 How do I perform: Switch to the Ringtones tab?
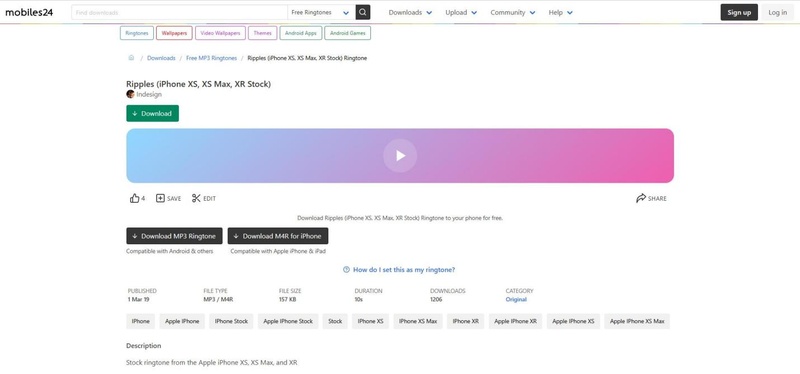(137, 33)
